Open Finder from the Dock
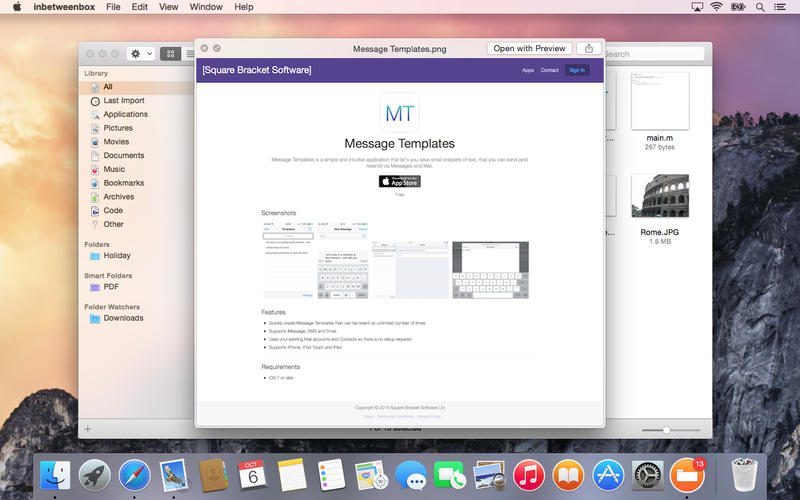The width and height of the screenshot is (800, 500). tap(55, 476)
